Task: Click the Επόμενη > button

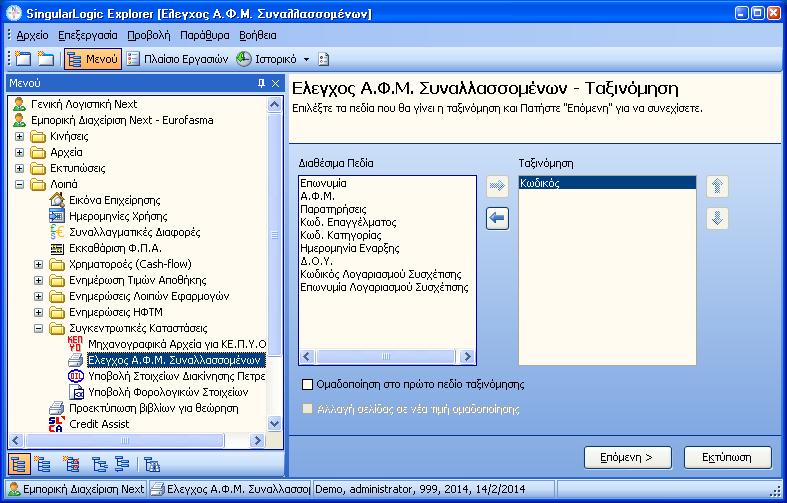Action: coord(628,457)
